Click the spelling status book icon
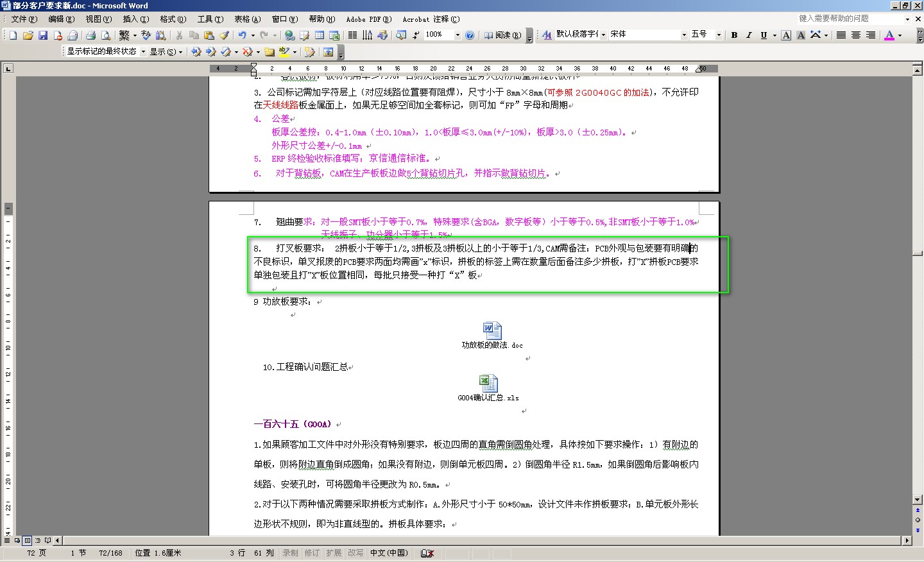Viewport: 924px width, 562px height. coord(427,553)
